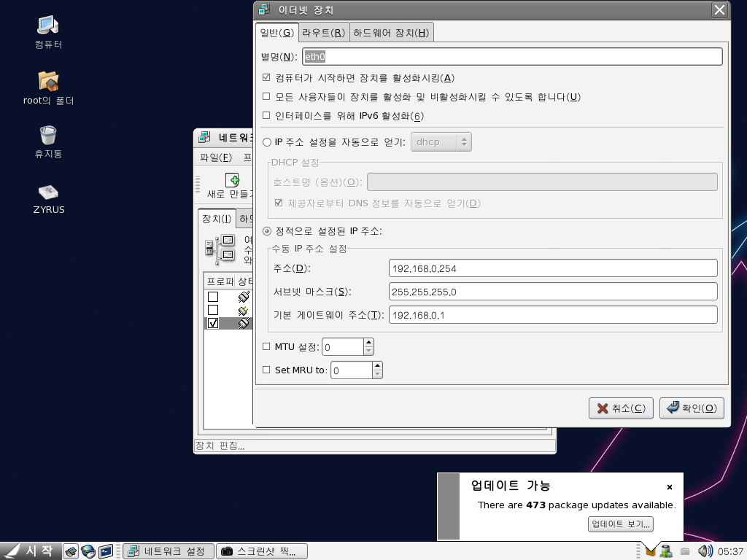Click the package update tray icon
Image resolution: width=747 pixels, height=560 pixels.
tap(651, 551)
